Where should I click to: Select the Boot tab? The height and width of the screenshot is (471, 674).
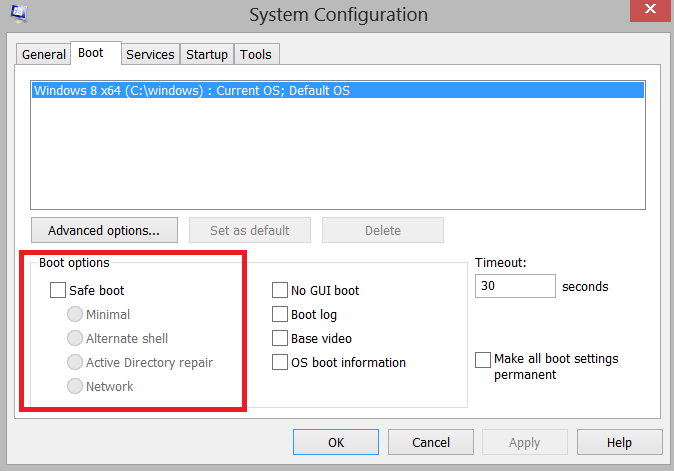coord(96,53)
